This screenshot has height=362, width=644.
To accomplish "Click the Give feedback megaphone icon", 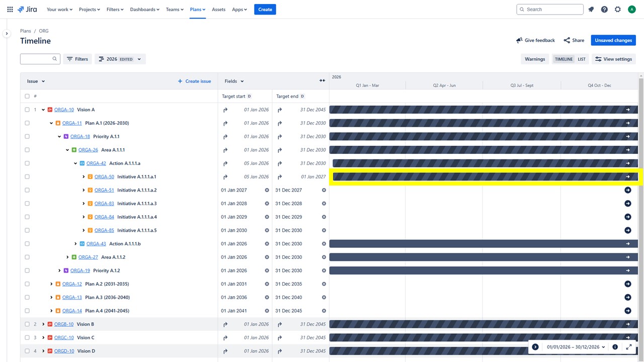I will point(519,40).
